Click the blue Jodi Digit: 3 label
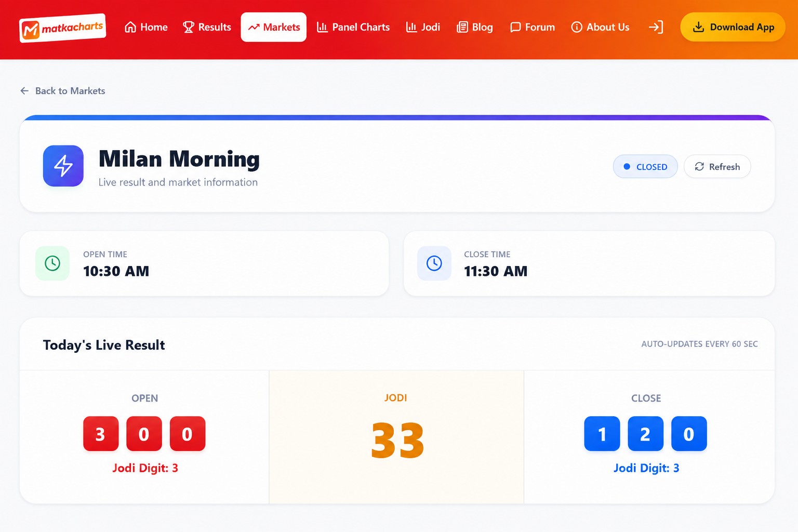This screenshot has height=532, width=798. [x=646, y=468]
